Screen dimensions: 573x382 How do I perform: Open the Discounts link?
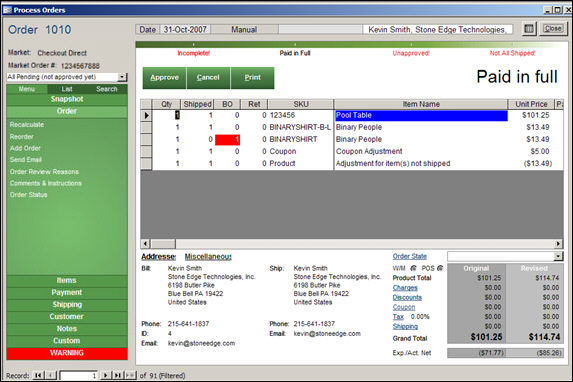pyautogui.click(x=407, y=298)
